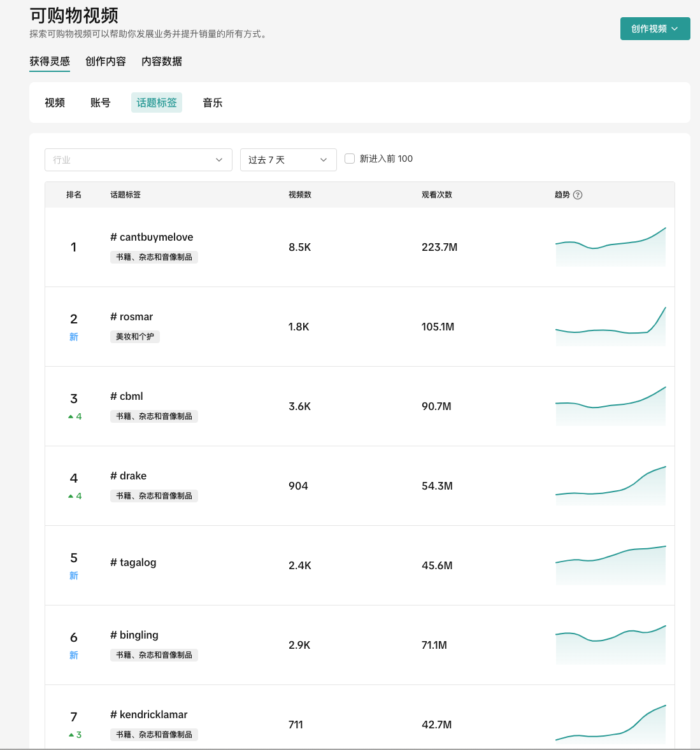View the trend chart for # drake
The image size is (700, 750).
pos(610,486)
